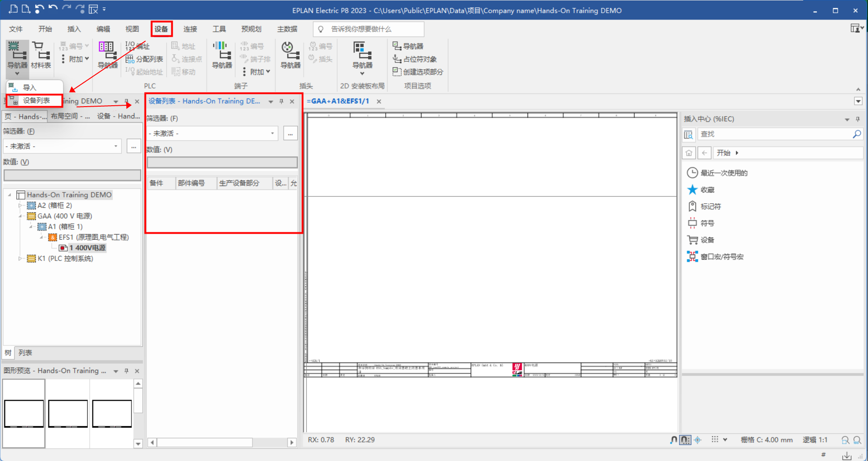Viewport: 868px width, 461px height.
Task: Pin the 图形预览 panel
Action: (x=126, y=371)
